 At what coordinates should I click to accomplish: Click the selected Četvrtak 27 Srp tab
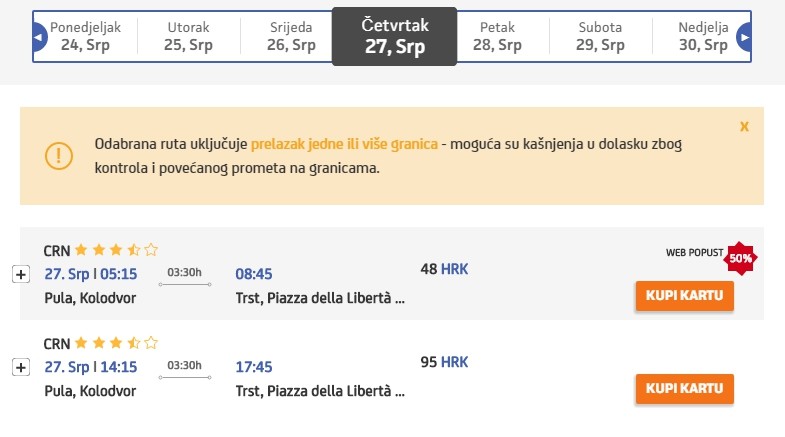point(394,37)
